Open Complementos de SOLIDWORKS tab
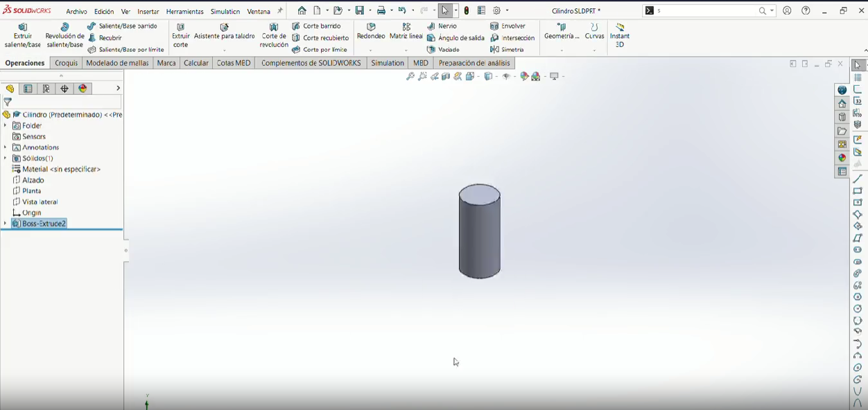 311,63
